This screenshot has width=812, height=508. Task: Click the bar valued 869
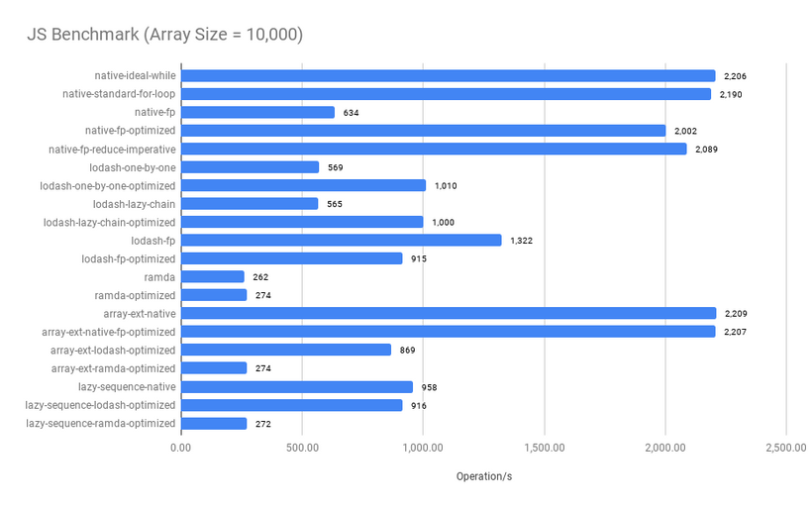tap(286, 351)
